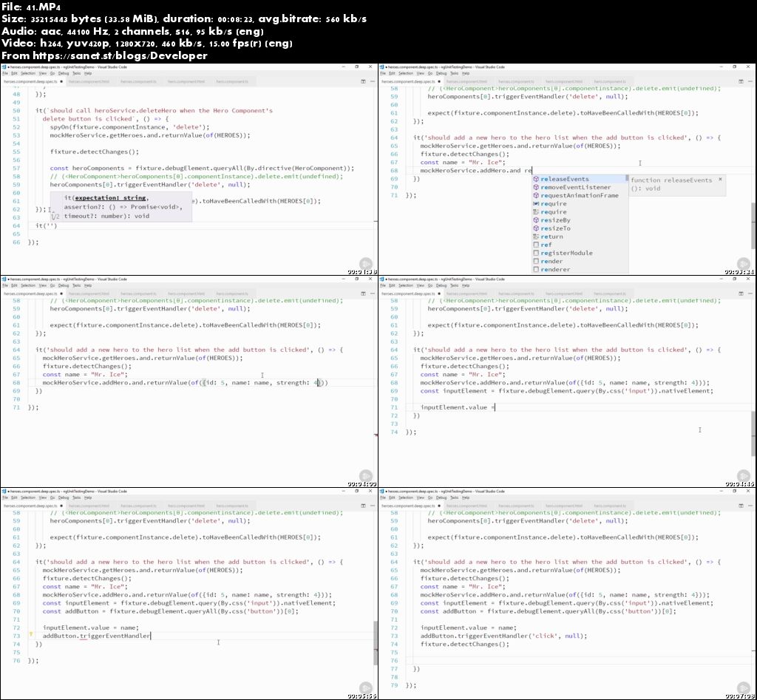Pick the registerModule suggestion icon
Viewport: 757px width, 700px height.
pyautogui.click(x=536, y=253)
